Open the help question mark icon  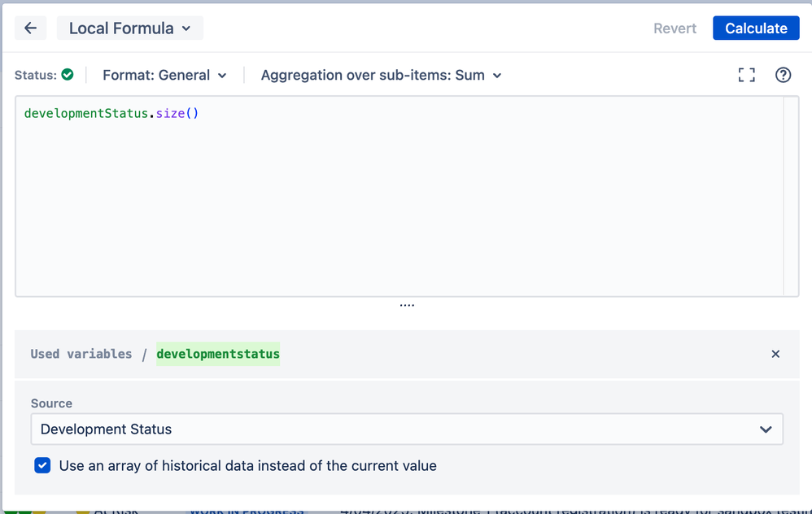click(783, 75)
